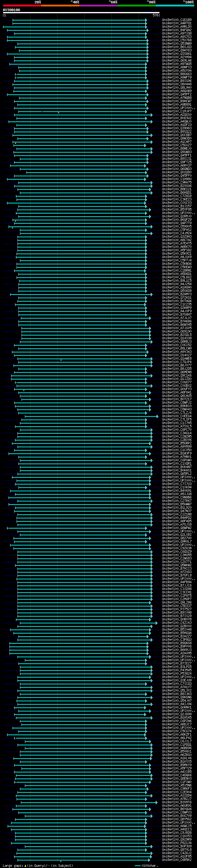This screenshot has width=197, height=868.
Task: Click label UniRef100_B6YQU4
Action: (x=177, y=809)
